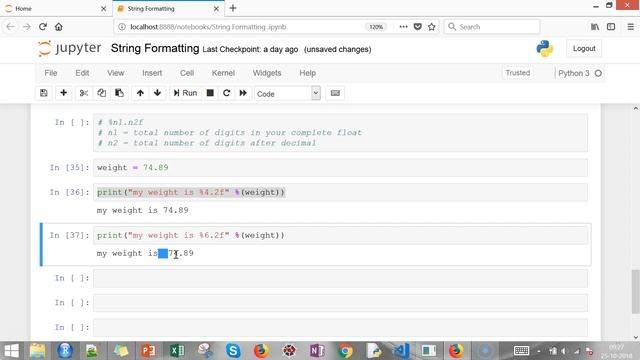Open the Kernel menu

tap(223, 73)
